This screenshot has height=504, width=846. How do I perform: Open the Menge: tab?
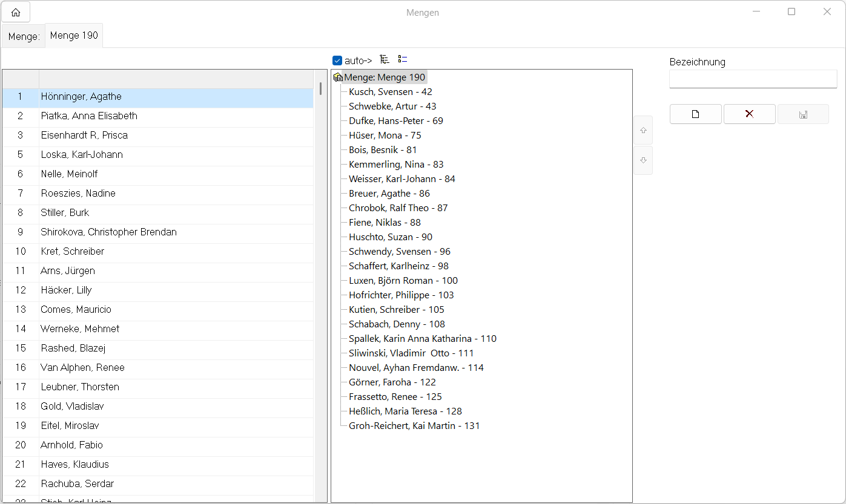[x=24, y=37]
